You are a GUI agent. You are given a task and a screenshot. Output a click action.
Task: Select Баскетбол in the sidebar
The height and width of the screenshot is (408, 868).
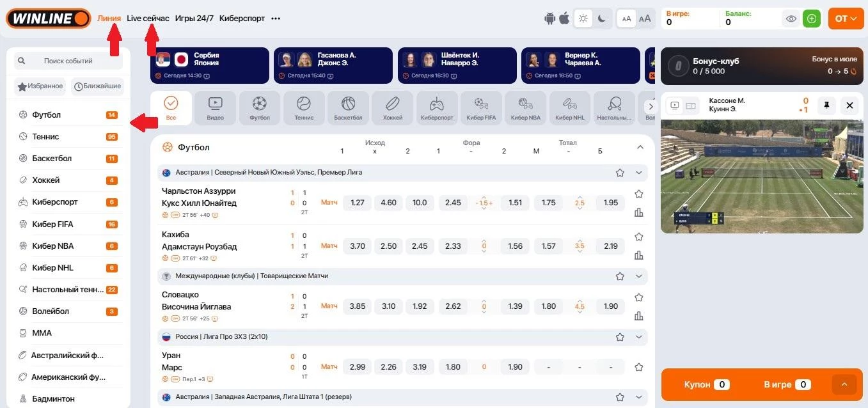[x=68, y=159]
